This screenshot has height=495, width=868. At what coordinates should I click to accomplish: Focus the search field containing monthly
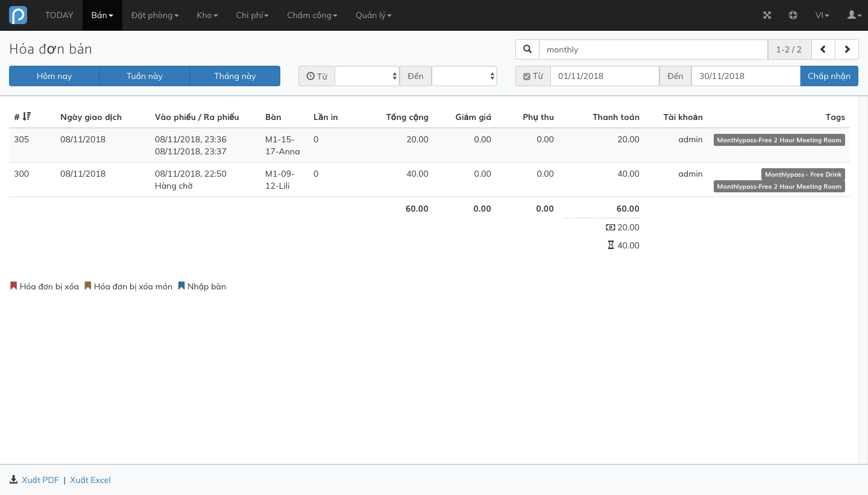click(x=653, y=49)
